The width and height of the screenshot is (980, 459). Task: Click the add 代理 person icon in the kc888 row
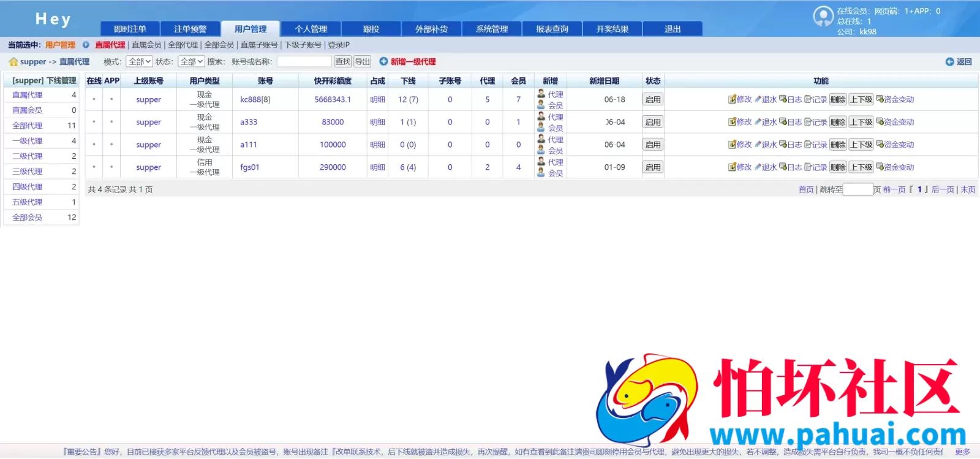541,94
